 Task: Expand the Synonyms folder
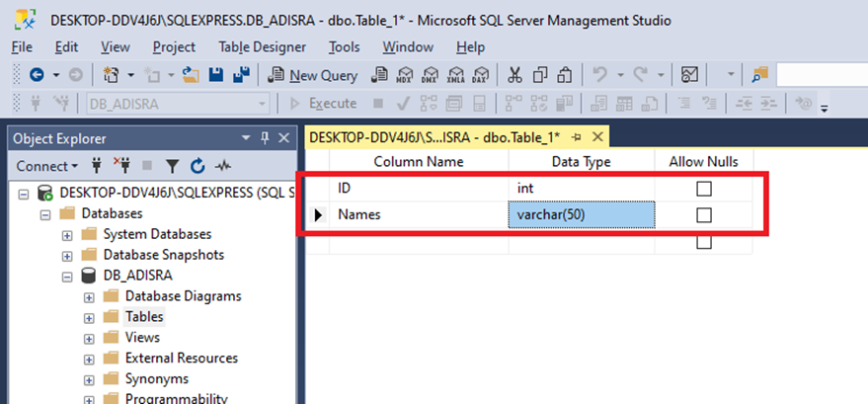tap(89, 379)
